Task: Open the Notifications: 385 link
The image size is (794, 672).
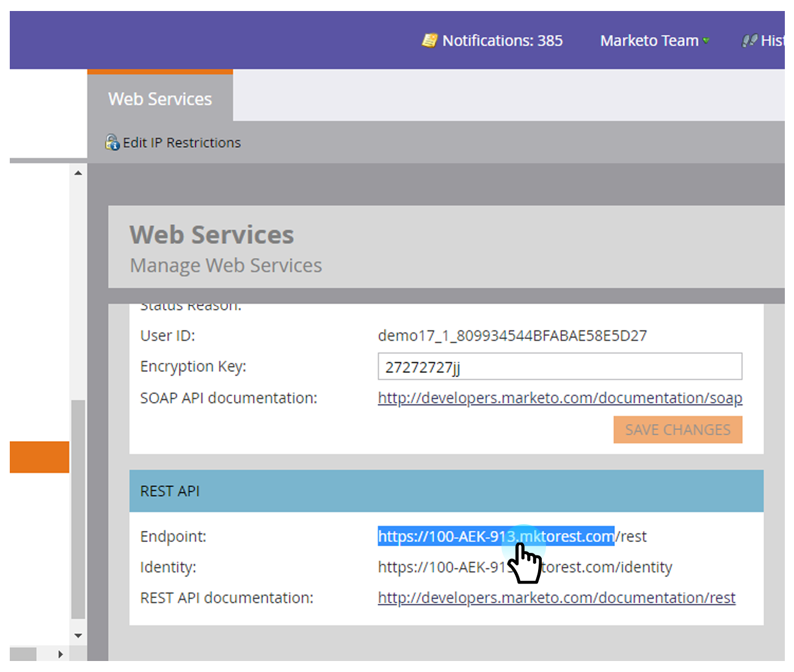Action: point(502,41)
